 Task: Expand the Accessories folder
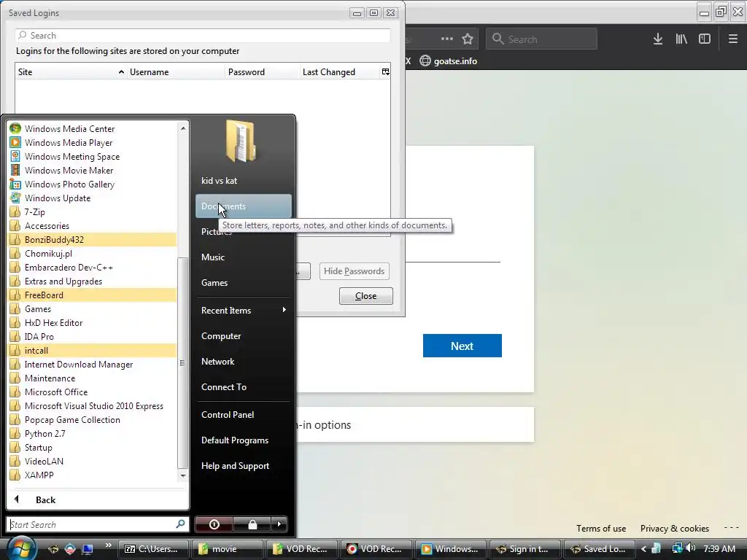click(x=93, y=226)
